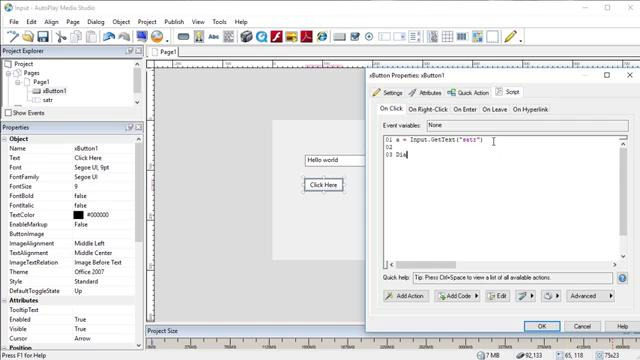Image resolution: width=640 pixels, height=360 pixels.
Task: Open the Publish menu
Action: click(x=174, y=22)
